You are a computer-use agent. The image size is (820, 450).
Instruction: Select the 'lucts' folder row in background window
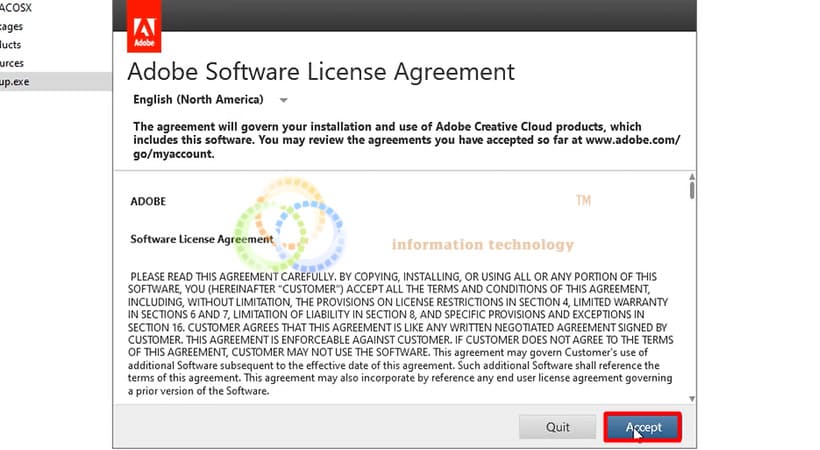click(56, 45)
